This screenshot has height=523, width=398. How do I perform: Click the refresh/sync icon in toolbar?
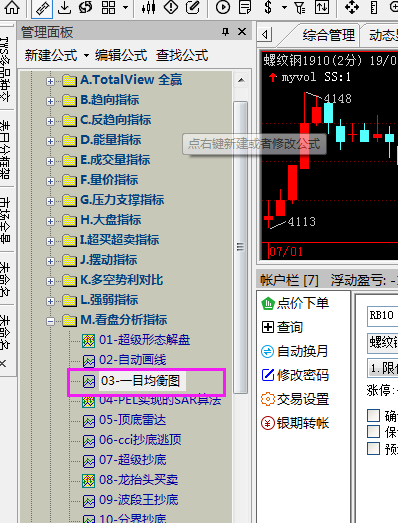(x=86, y=7)
